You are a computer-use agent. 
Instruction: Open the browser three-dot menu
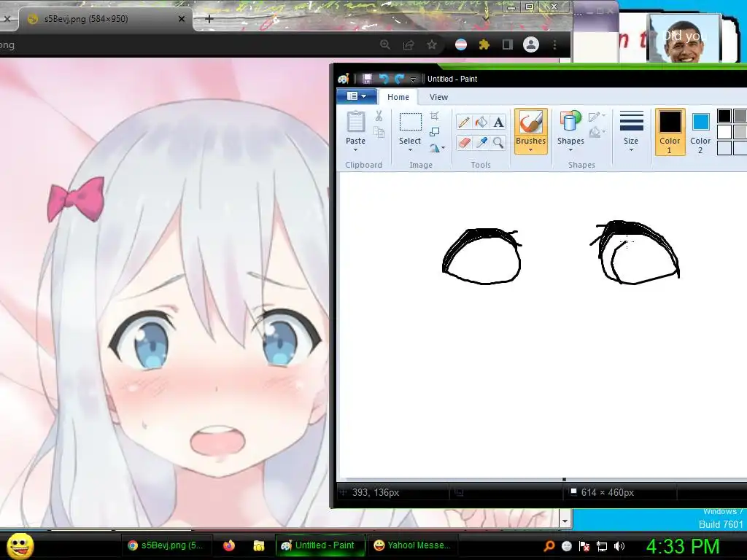554,44
